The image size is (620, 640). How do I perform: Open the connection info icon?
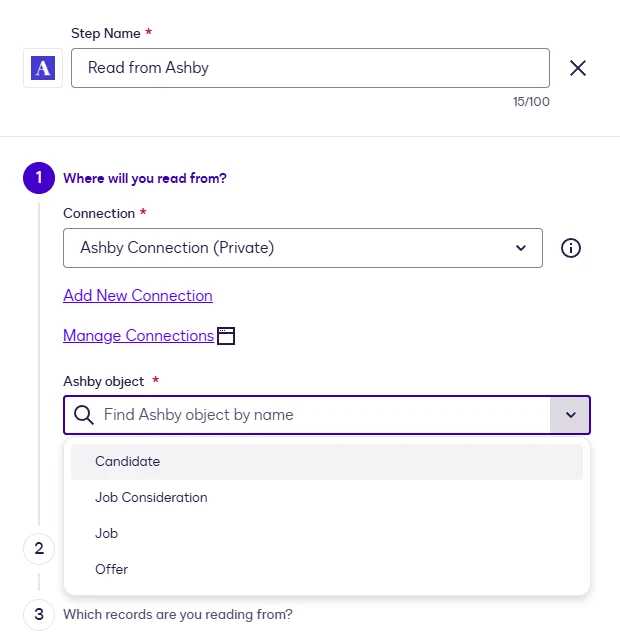(570, 248)
